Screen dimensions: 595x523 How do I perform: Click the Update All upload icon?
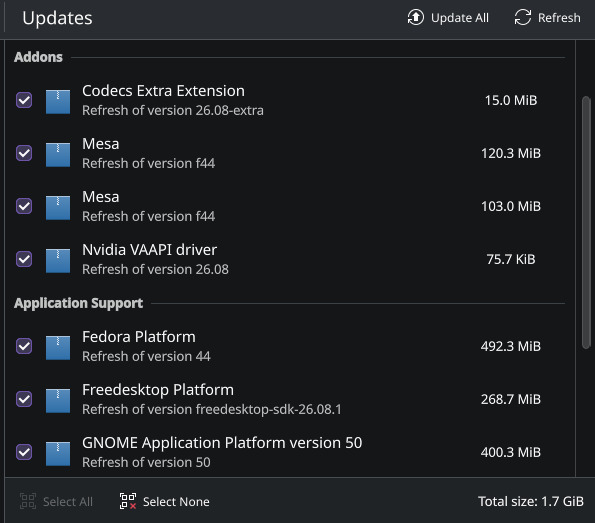coord(416,17)
